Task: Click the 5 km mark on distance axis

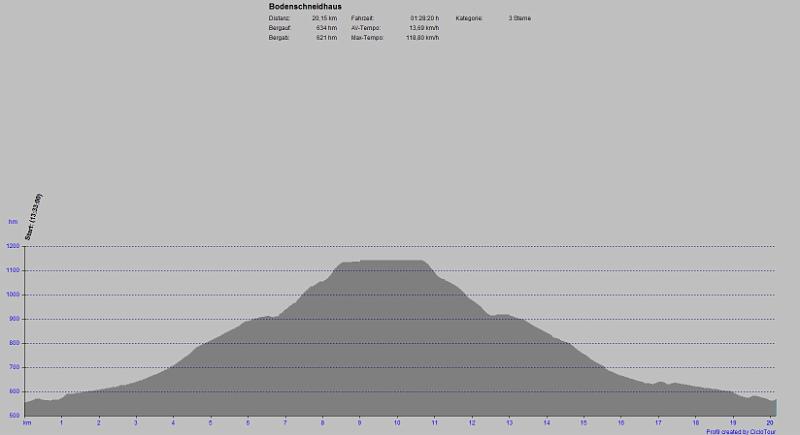Action: tap(210, 424)
